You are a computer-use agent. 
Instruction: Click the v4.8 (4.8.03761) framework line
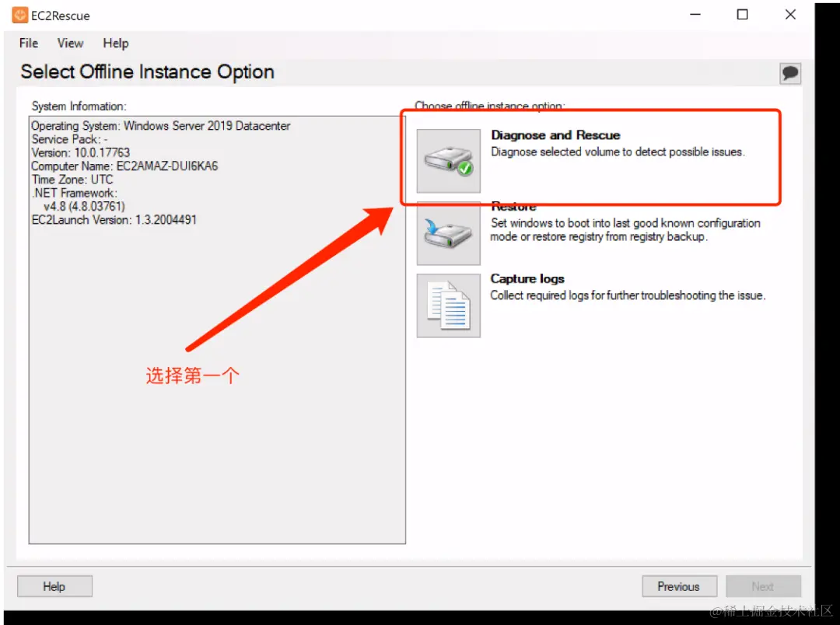[x=84, y=206]
